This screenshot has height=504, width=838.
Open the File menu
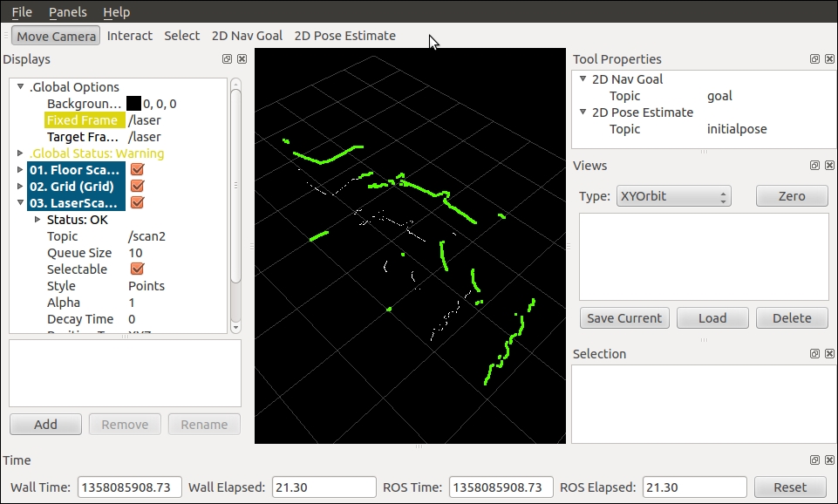tap(22, 11)
